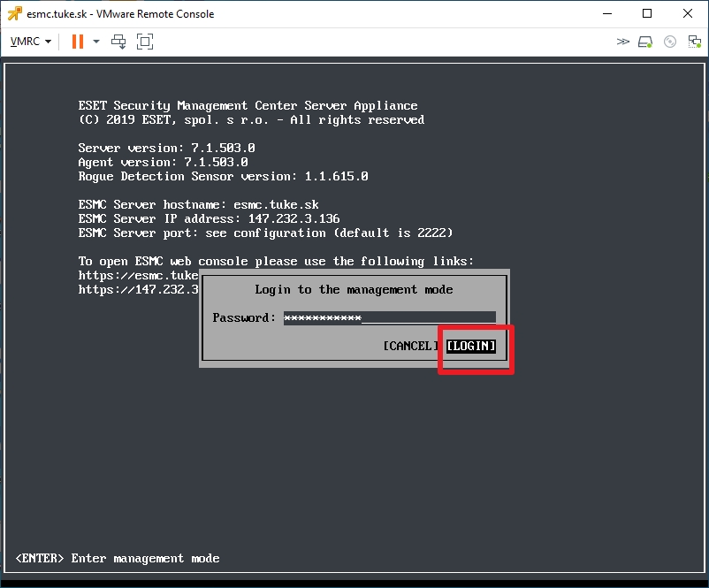Select the Rogue Detection Sensor version line
This screenshot has height=588, width=709.
(x=223, y=177)
